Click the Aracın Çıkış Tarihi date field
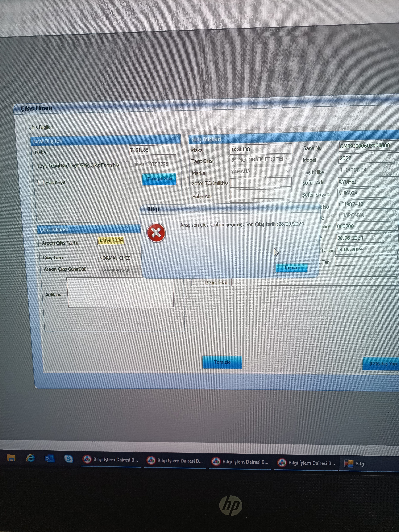 [111, 241]
